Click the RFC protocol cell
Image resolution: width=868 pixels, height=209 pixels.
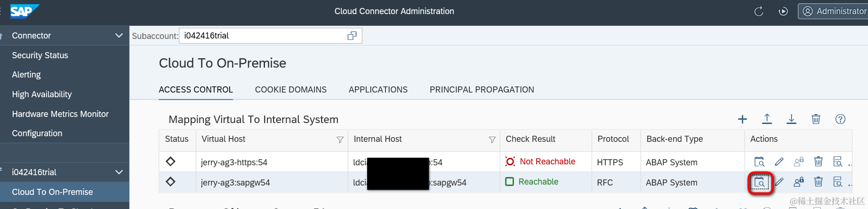[x=605, y=183]
